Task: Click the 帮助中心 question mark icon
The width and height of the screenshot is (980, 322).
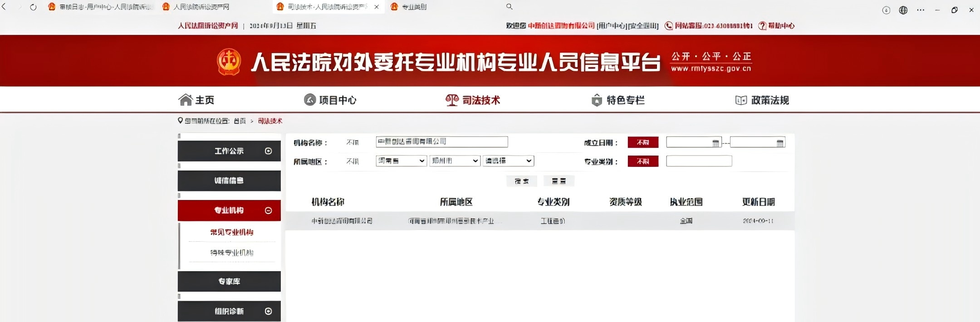Action: click(x=762, y=26)
